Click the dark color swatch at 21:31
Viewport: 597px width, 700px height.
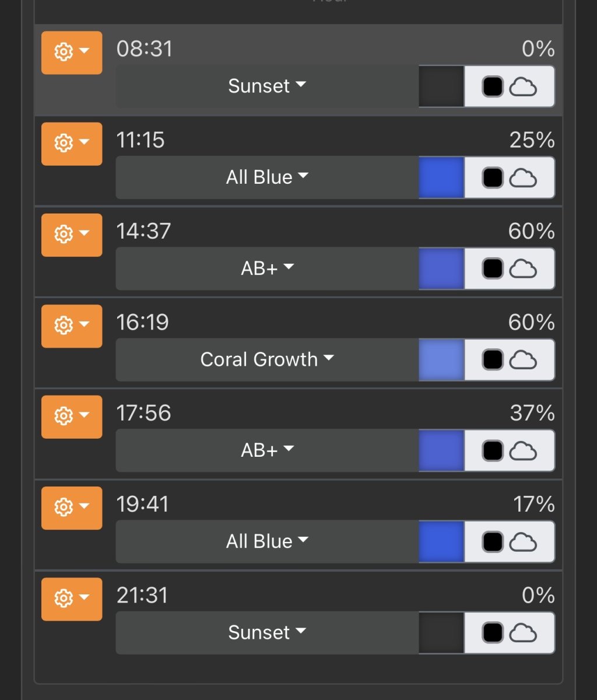(441, 632)
